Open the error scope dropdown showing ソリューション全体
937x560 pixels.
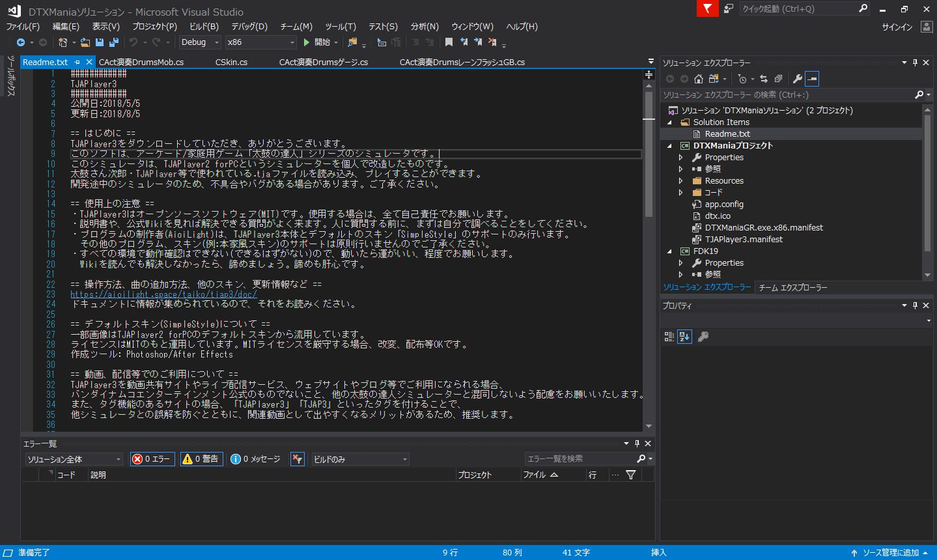74,459
